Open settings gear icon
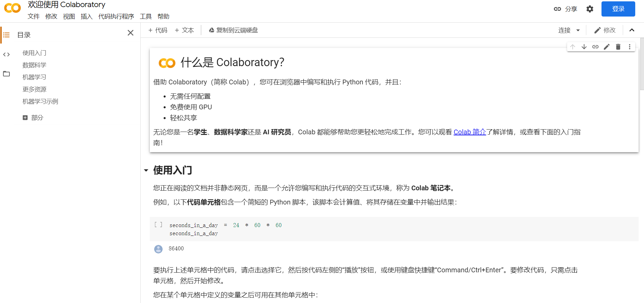 590,9
